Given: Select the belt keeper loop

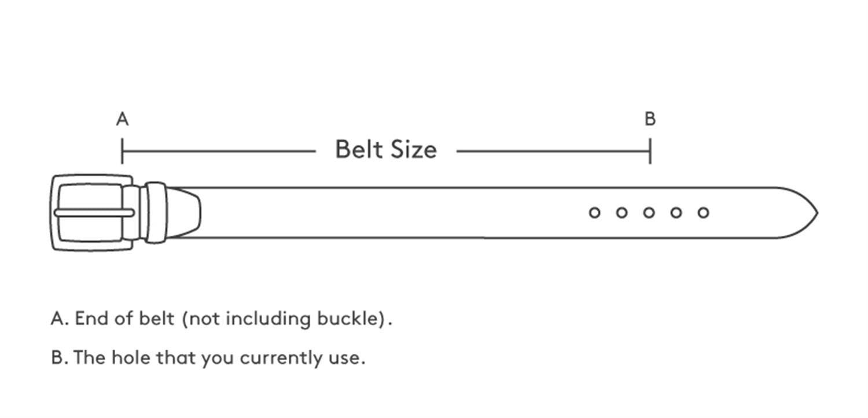Looking at the screenshot, I should (155, 213).
